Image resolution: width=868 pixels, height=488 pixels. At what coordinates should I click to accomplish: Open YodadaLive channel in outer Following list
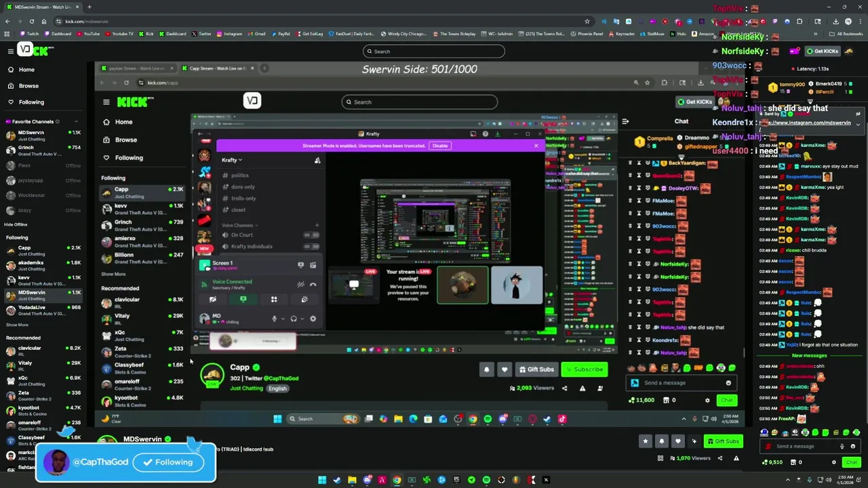click(42, 310)
